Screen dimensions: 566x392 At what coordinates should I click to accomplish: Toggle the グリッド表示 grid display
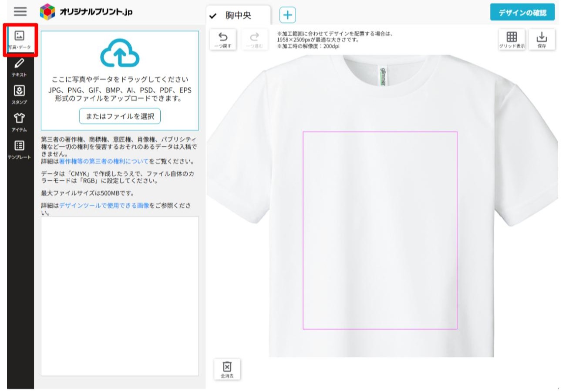click(512, 40)
